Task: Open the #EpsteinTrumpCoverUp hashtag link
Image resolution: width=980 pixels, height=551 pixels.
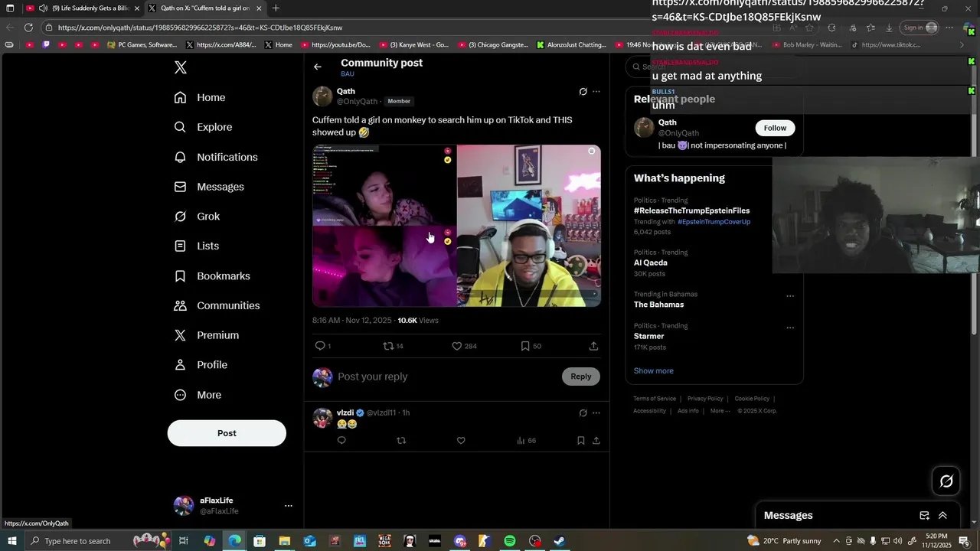Action: click(714, 222)
